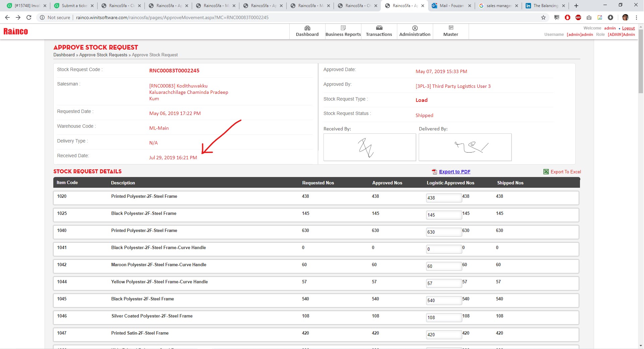The image size is (644, 349).
Task: Switch to the Mail - Fouzan tab
Action: [451, 6]
